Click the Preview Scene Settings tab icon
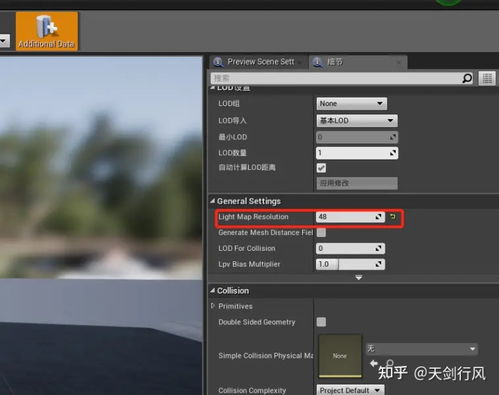This screenshot has width=499, height=395. pyautogui.click(x=218, y=62)
